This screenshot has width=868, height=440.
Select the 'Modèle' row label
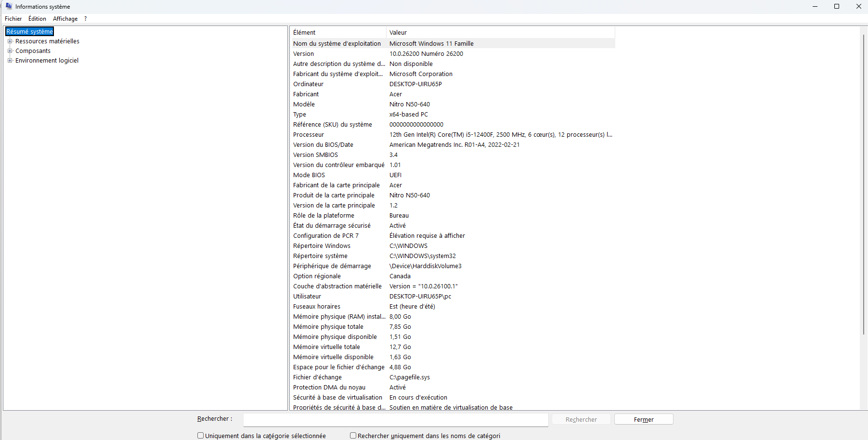coord(304,104)
